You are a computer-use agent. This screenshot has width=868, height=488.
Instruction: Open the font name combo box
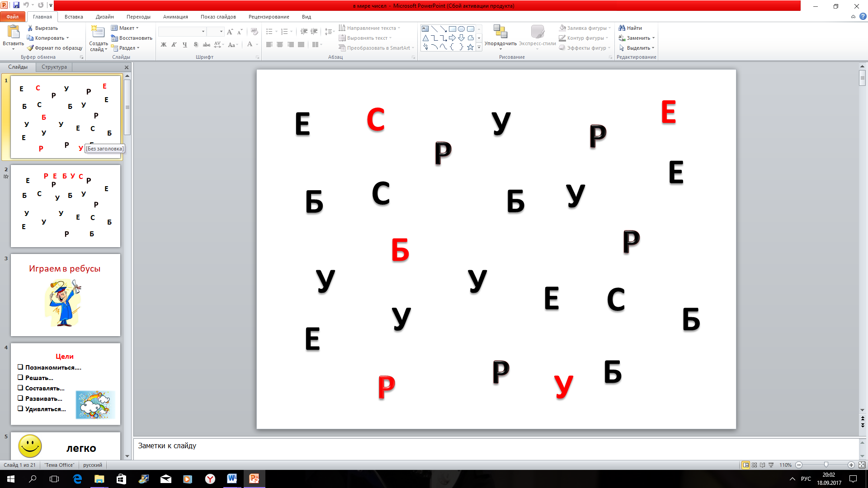click(x=182, y=32)
